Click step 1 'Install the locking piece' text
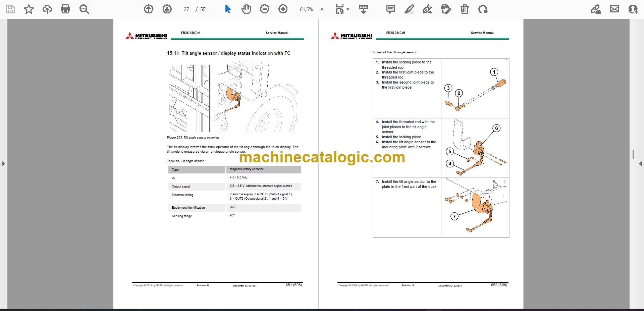Viewport: 644px width, 311px height. tap(407, 65)
